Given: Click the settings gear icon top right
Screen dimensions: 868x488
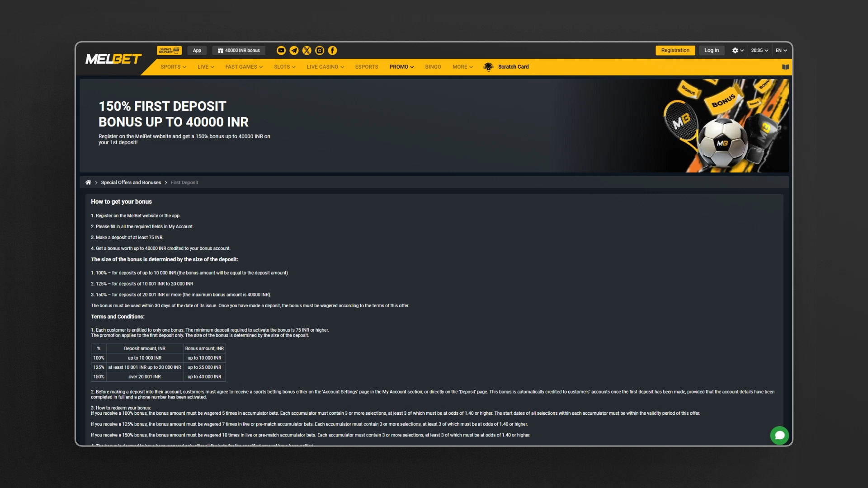Looking at the screenshot, I should [735, 50].
